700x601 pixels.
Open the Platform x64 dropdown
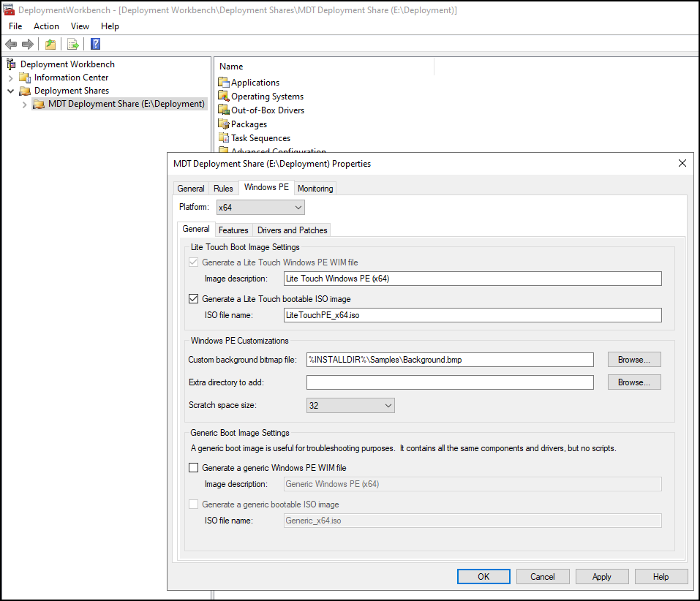260,208
